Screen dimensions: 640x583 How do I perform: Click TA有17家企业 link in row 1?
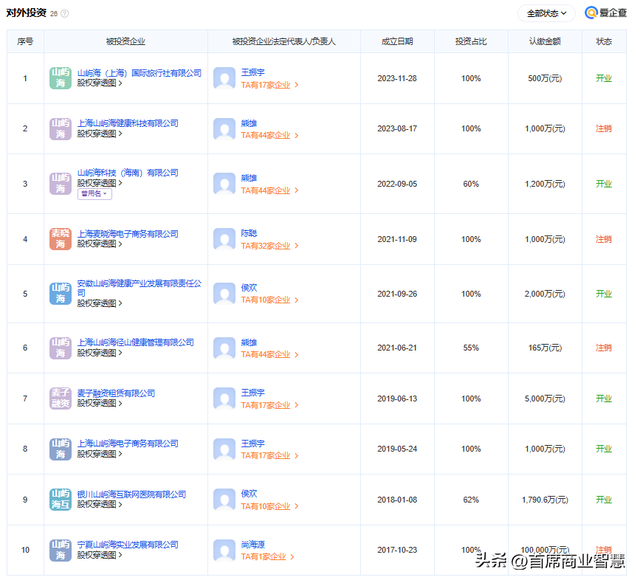[x=269, y=85]
